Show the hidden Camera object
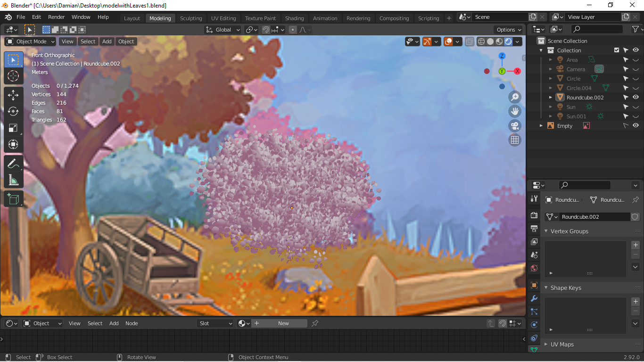This screenshot has width=644, height=362. [636, 69]
